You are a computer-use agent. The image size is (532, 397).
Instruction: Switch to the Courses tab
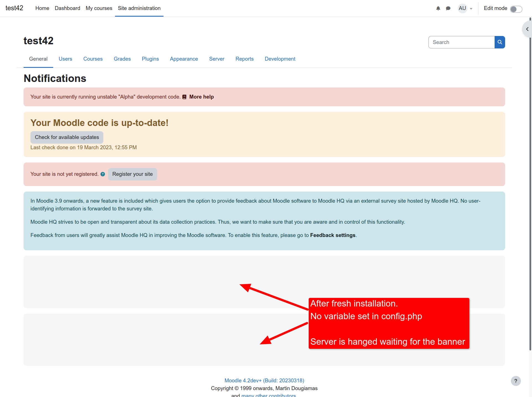pos(93,59)
